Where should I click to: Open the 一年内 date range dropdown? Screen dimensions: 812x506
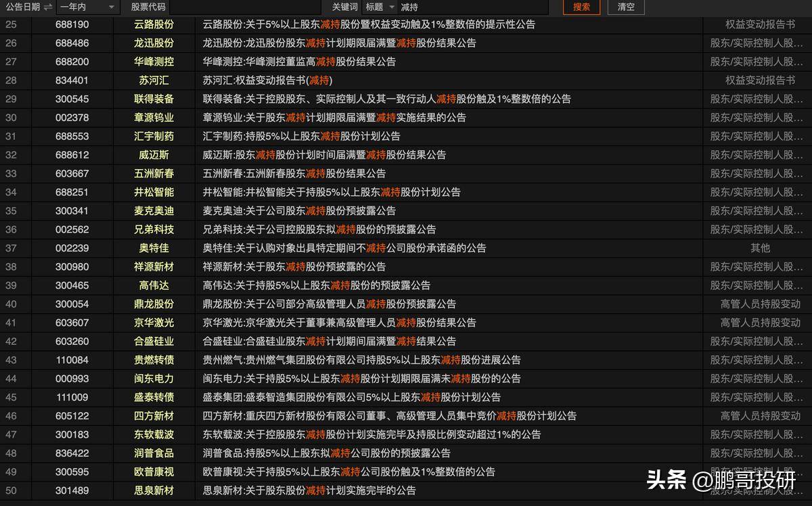point(87,7)
